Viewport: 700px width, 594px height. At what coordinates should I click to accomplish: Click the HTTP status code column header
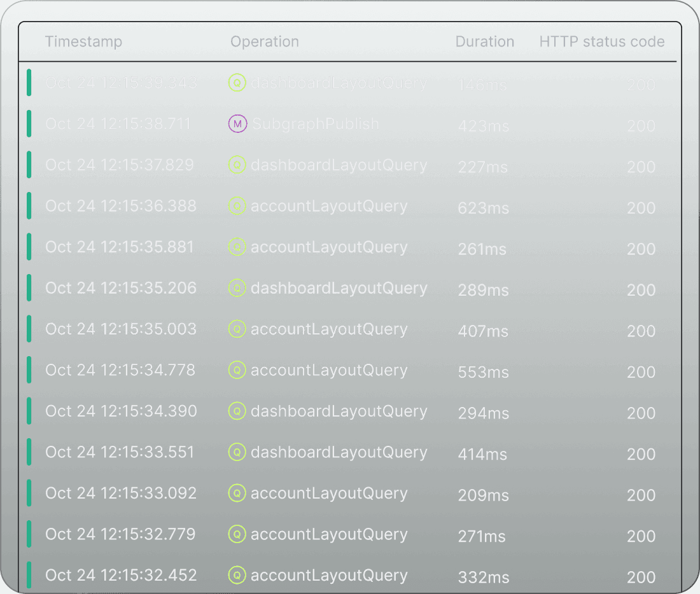602,41
